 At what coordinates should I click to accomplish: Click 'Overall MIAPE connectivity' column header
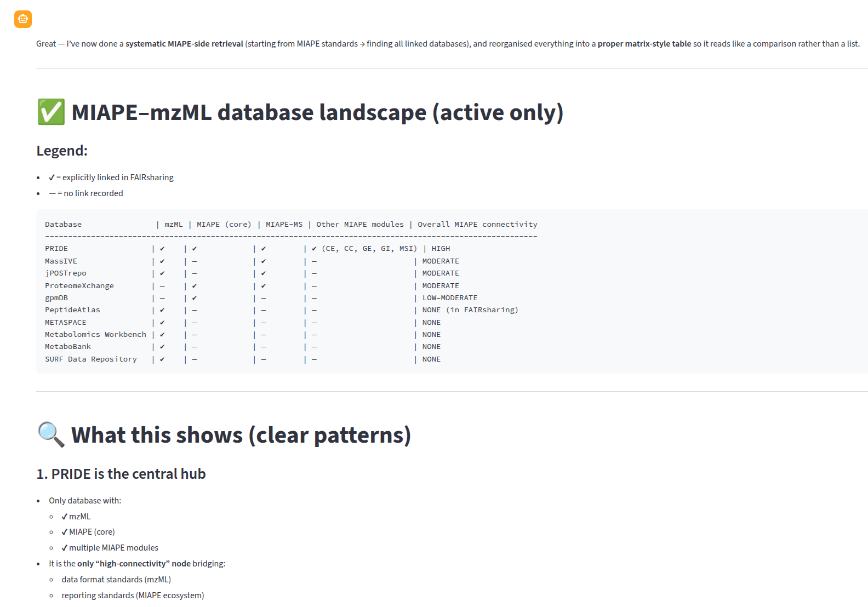(x=477, y=225)
